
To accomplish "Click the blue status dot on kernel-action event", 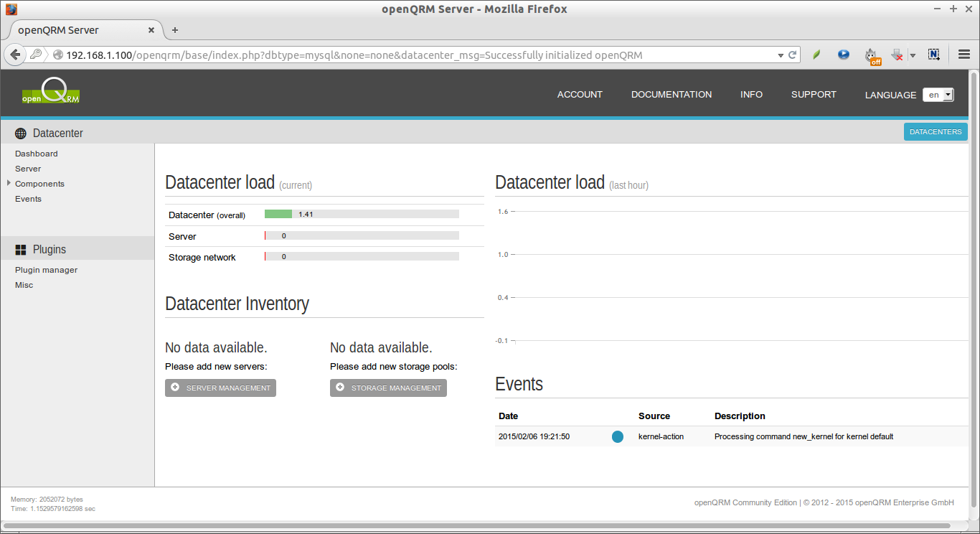I will point(617,436).
